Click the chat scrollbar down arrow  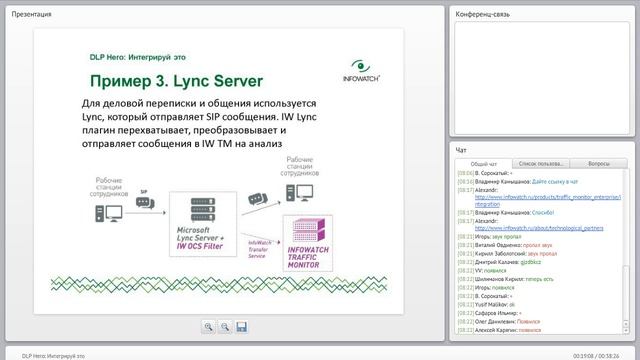click(x=626, y=330)
